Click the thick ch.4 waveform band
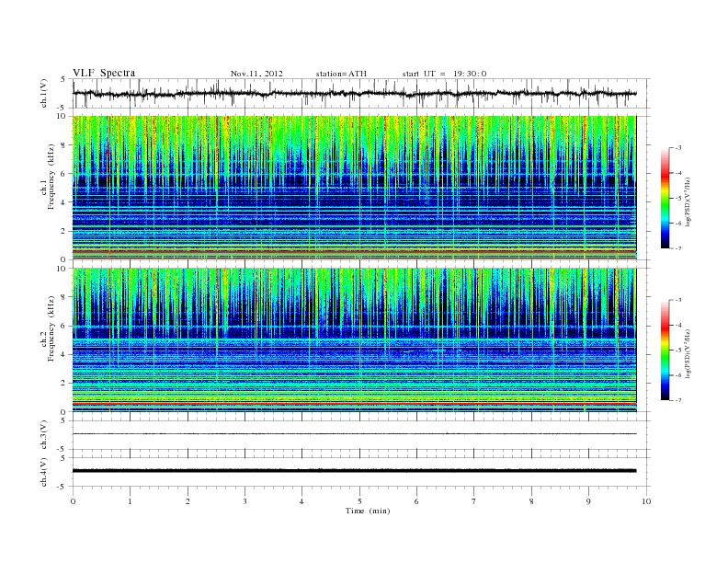The height and width of the screenshot is (563, 728). (354, 471)
